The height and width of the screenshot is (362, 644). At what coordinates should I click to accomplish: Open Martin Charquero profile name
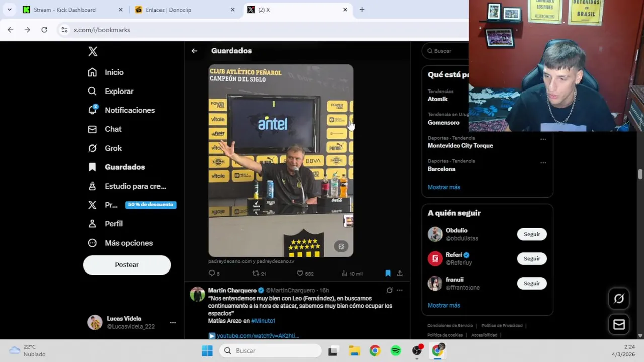pyautogui.click(x=232, y=290)
